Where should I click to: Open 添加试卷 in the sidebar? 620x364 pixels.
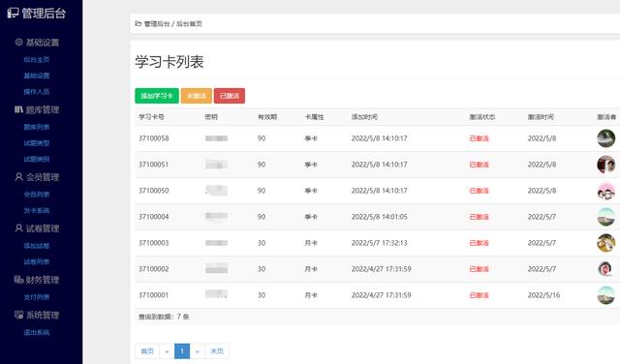pos(37,246)
